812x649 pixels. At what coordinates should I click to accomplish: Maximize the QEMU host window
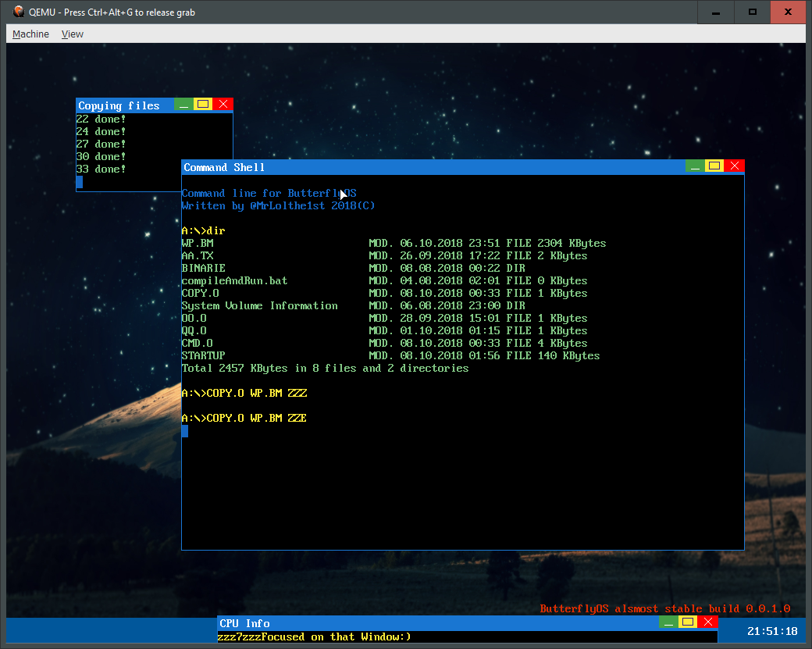(x=753, y=12)
